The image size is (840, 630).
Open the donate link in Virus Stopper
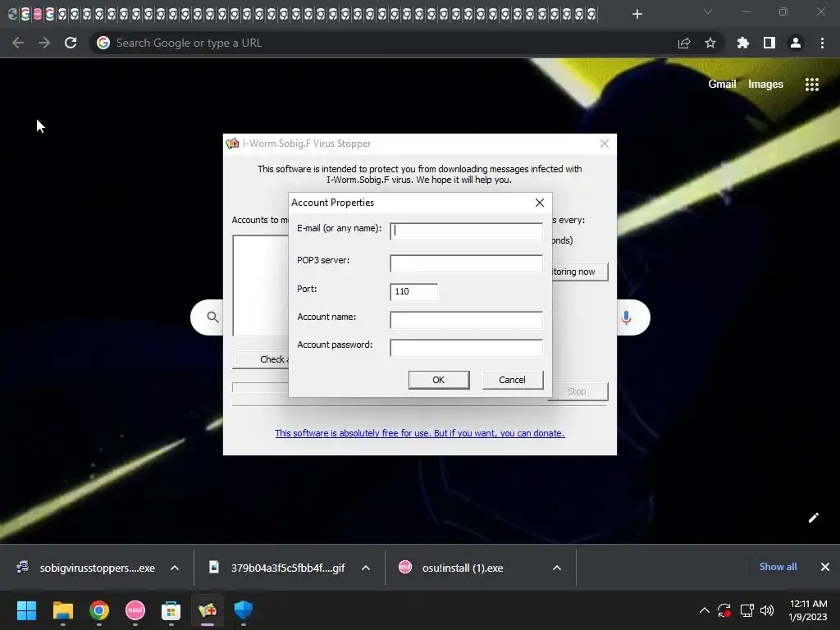click(419, 433)
